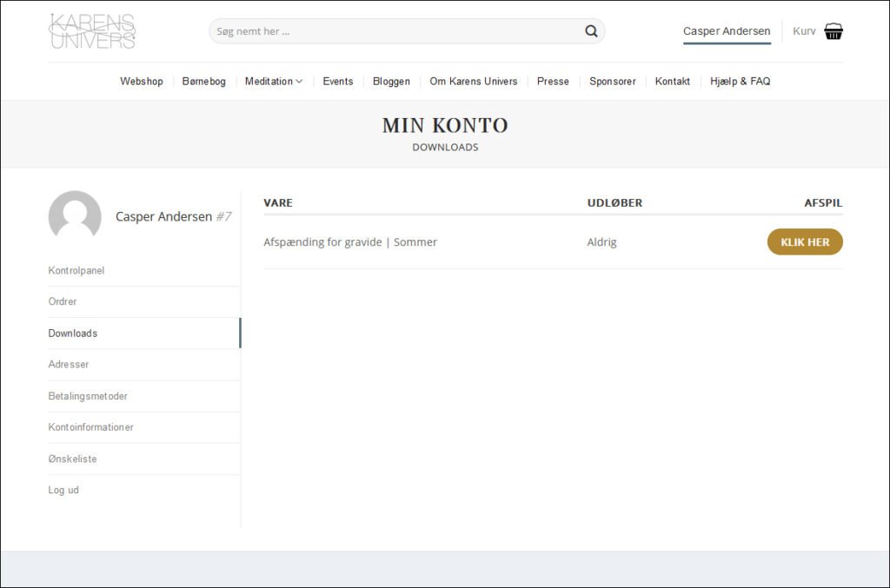Click Log ud to sign out
The width and height of the screenshot is (890, 588).
(x=63, y=490)
